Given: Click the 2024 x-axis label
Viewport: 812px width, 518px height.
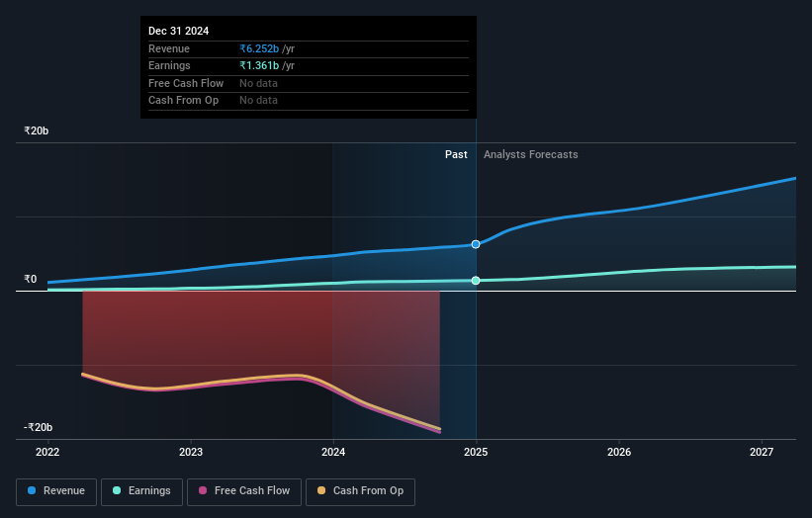Looking at the screenshot, I should pos(333,452).
